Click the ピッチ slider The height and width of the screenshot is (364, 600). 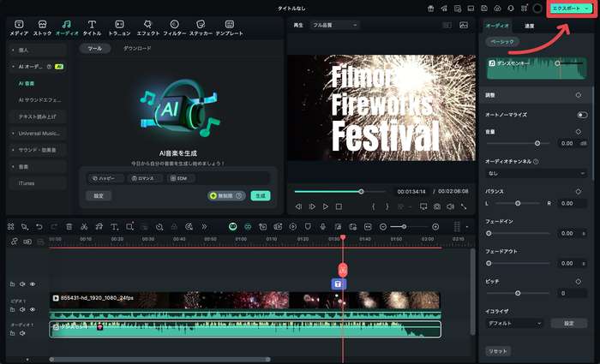point(518,293)
